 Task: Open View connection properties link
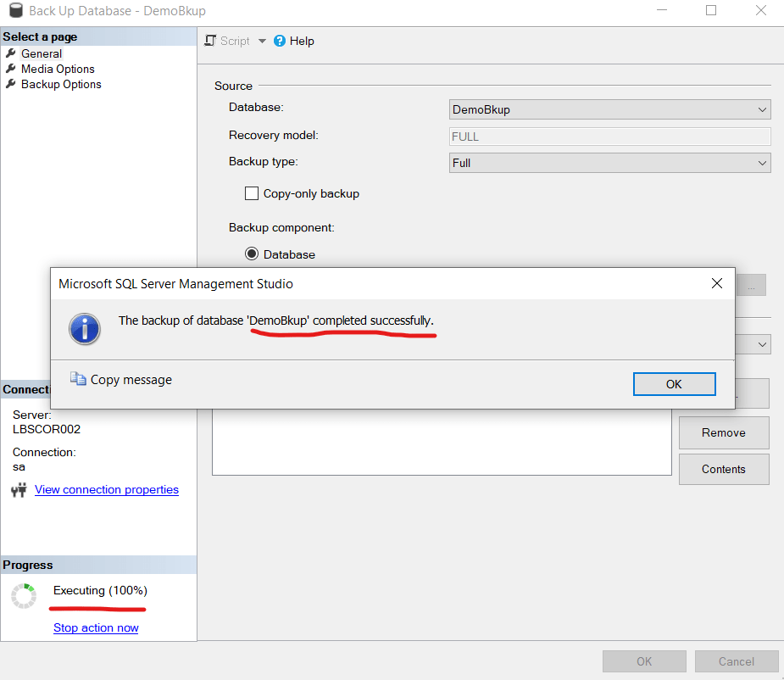point(107,489)
